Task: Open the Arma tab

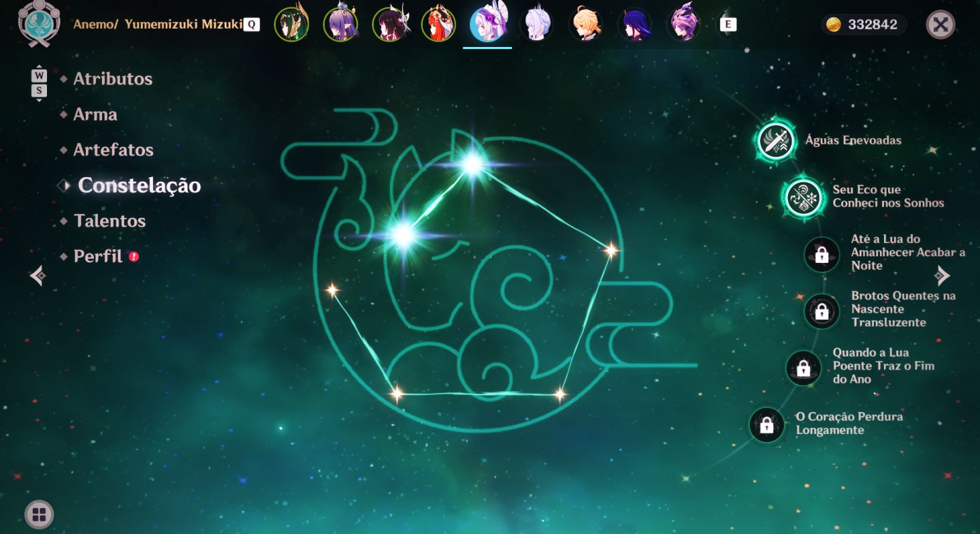Action: tap(95, 114)
